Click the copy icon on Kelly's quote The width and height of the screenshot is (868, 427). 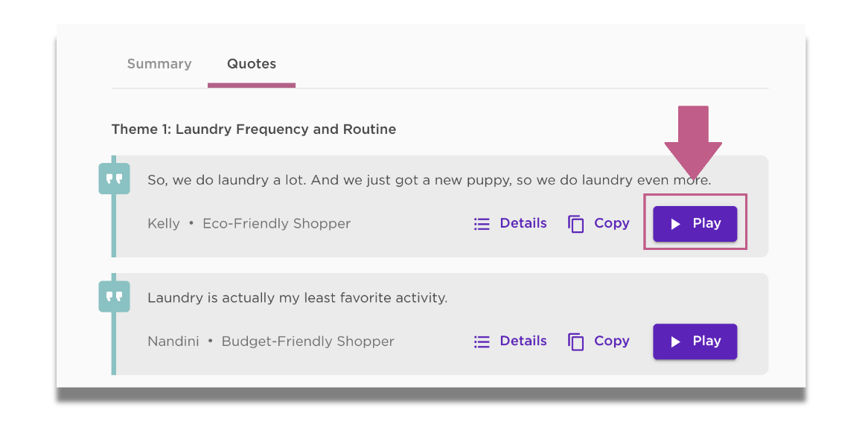[576, 224]
